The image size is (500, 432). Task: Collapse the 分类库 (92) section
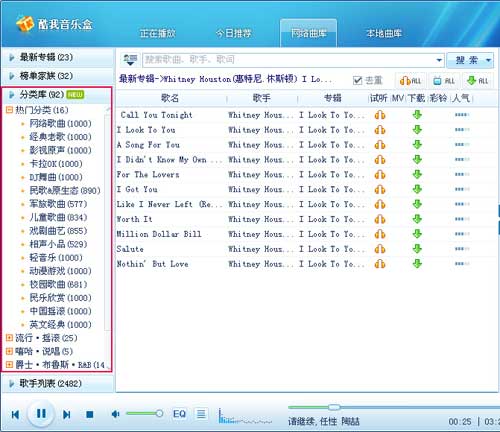[x=57, y=95]
